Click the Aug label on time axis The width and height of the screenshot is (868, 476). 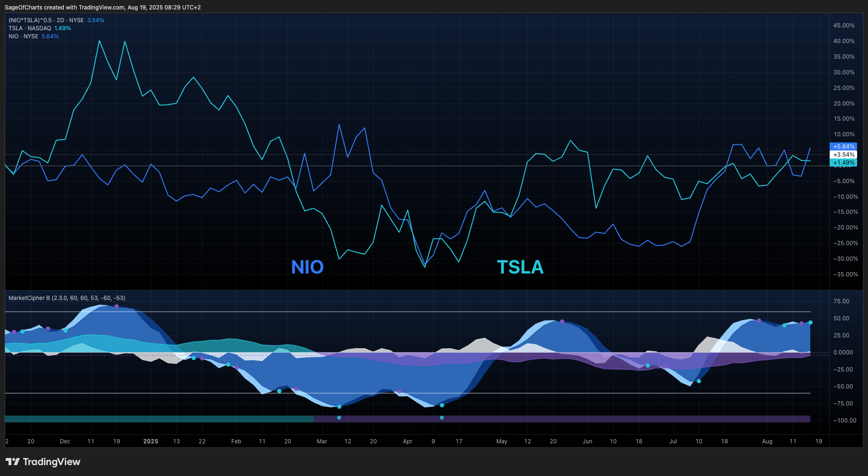click(x=767, y=441)
